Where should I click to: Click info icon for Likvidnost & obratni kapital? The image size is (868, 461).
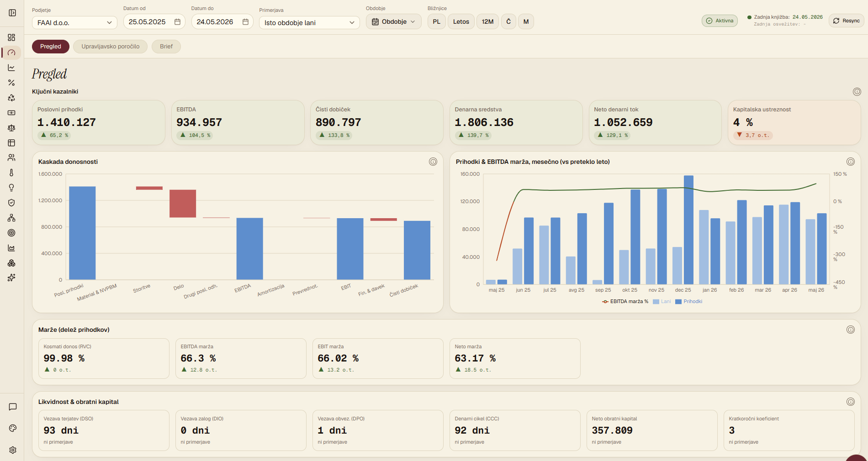tap(851, 402)
